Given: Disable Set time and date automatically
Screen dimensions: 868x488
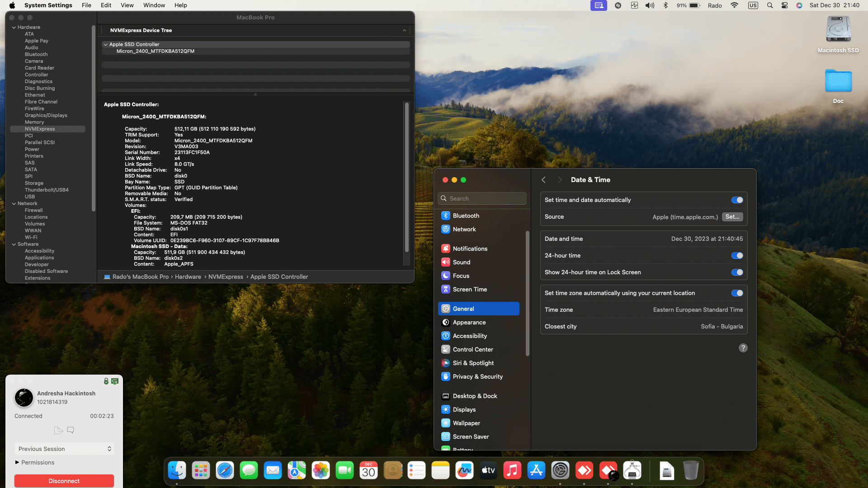Looking at the screenshot, I should 737,200.
